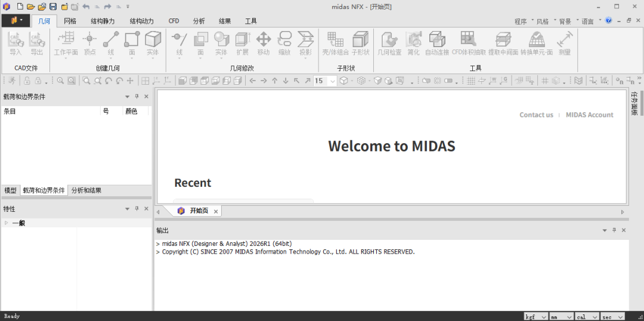This screenshot has width=644, height=321.
Task: Click the 导入 CAD import icon
Action: 16,44
